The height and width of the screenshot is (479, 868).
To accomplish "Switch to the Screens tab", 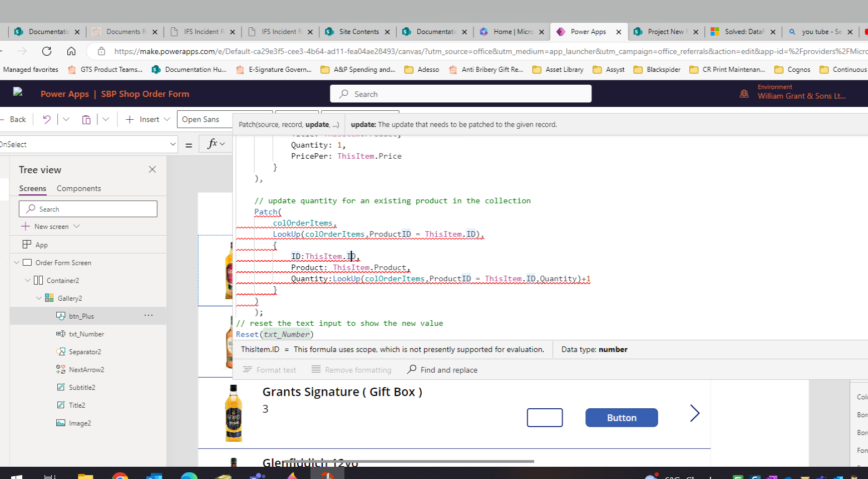I will pyautogui.click(x=33, y=188).
